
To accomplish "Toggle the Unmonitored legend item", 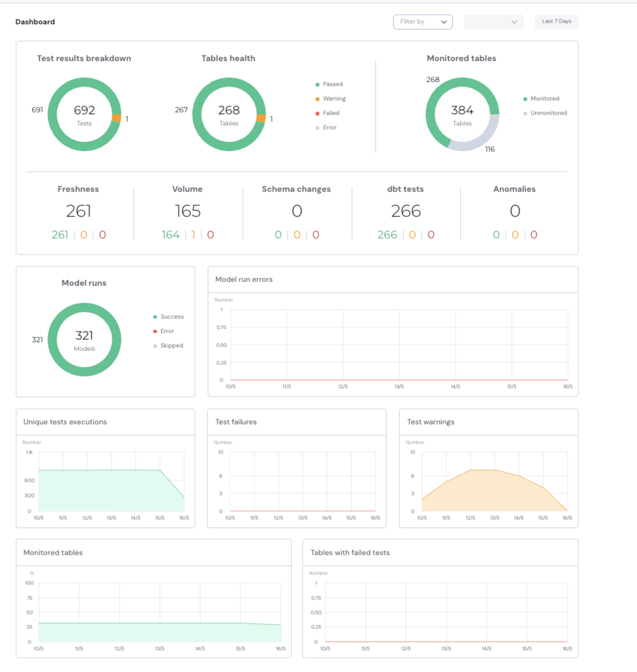I will pyautogui.click(x=548, y=113).
